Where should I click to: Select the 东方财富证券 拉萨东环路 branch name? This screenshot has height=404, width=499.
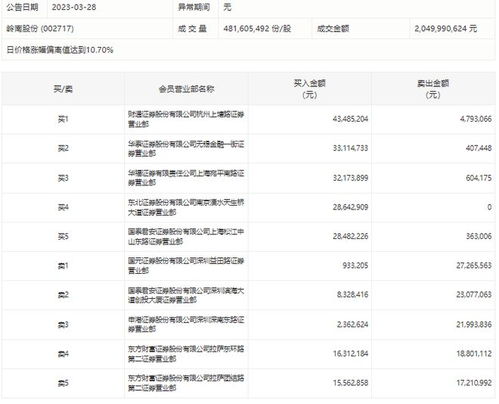(x=186, y=354)
